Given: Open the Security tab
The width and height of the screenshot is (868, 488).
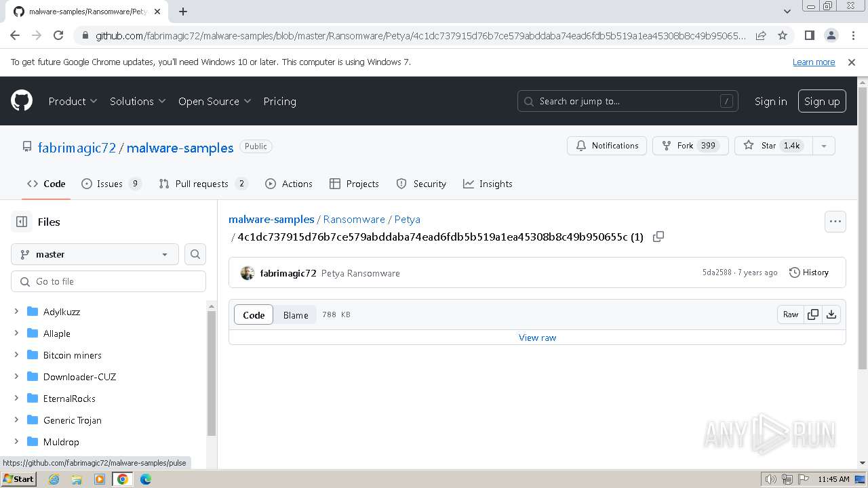Looking at the screenshot, I should point(421,184).
